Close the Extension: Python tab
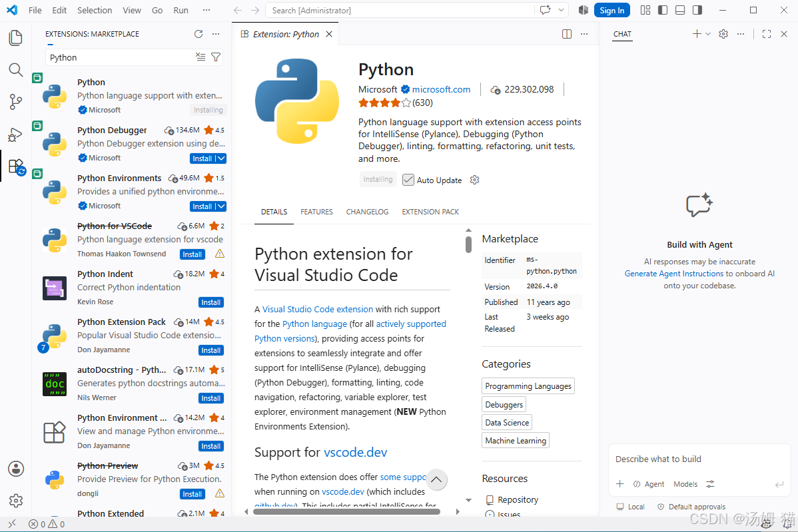 coord(329,34)
